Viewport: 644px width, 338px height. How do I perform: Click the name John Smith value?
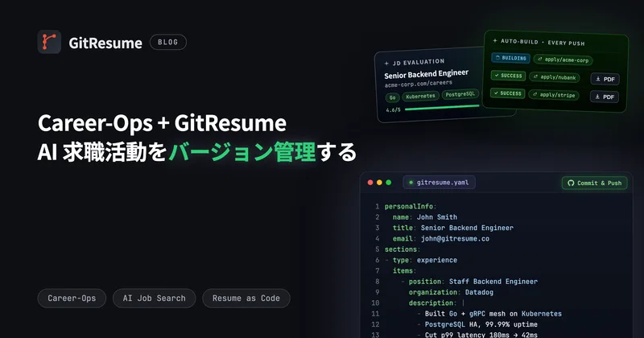[437, 216]
